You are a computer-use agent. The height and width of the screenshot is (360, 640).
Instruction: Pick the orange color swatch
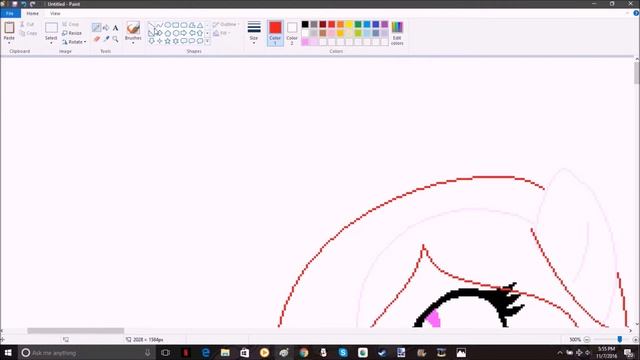[340, 24]
